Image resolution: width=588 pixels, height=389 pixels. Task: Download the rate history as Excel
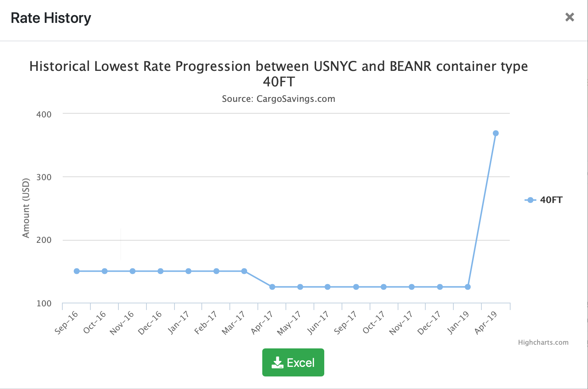coord(293,362)
